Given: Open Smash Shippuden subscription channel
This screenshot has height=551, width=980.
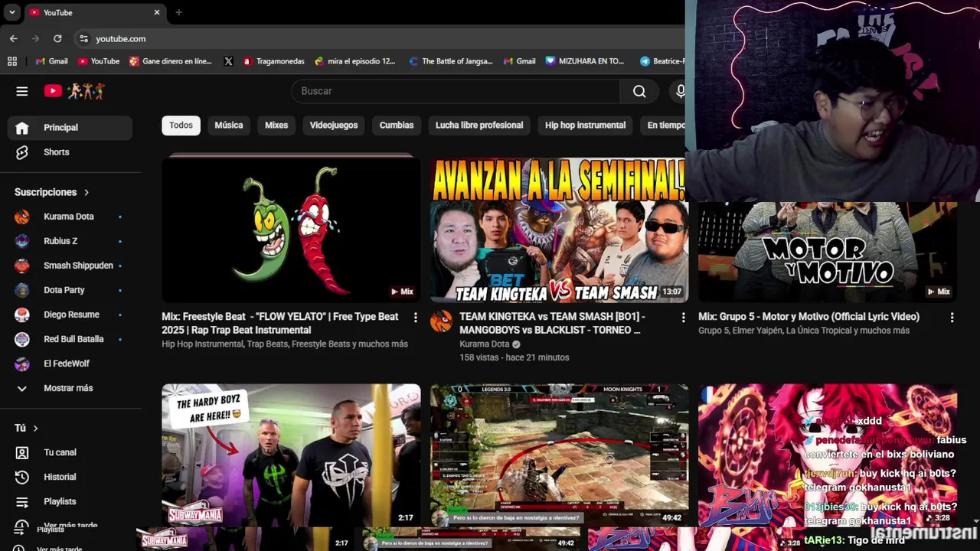Looking at the screenshot, I should [70, 266].
